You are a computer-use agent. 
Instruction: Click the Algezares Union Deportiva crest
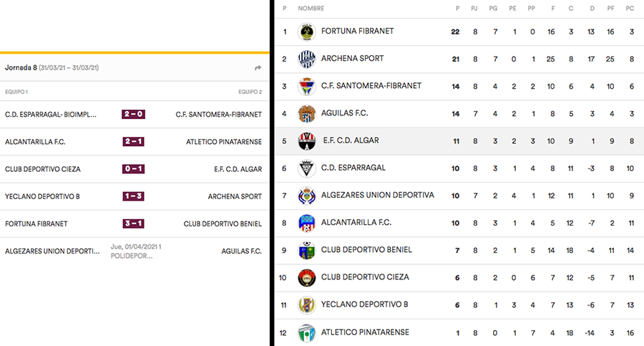(306, 196)
